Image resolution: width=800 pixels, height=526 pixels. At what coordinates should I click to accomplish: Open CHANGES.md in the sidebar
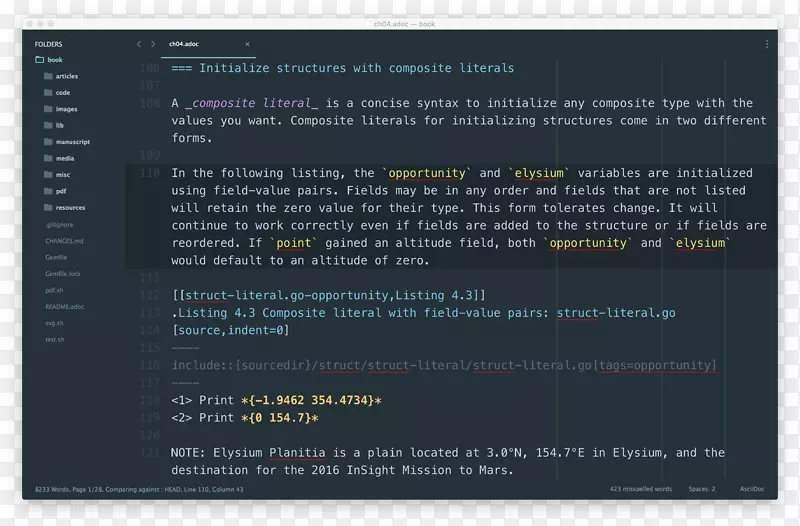pyautogui.click(x=64, y=241)
